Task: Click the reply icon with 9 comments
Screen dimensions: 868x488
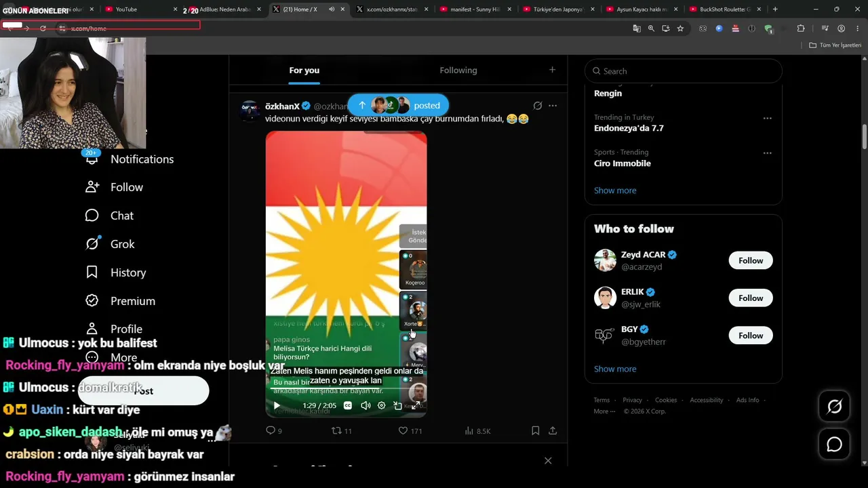Action: [x=271, y=430]
